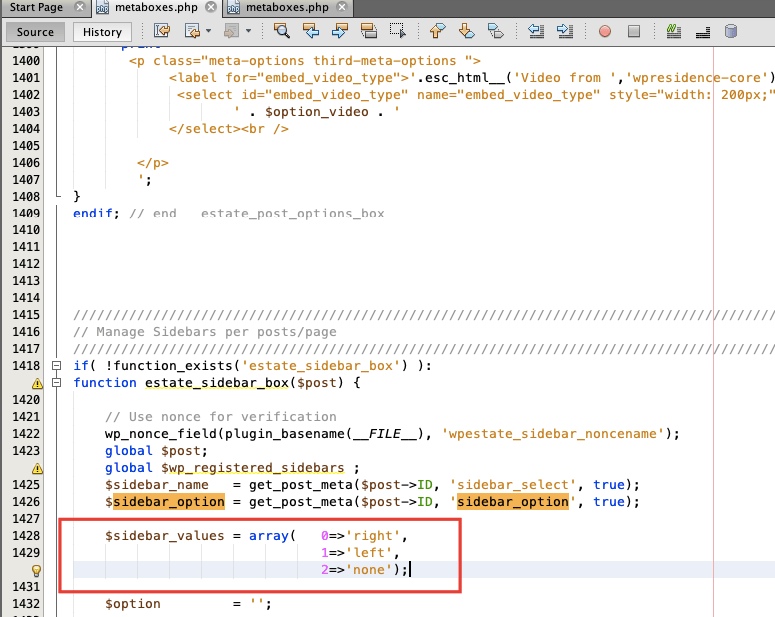Screen dimensions: 775x617
Task: Start macro recording with red circle
Action: (x=604, y=31)
